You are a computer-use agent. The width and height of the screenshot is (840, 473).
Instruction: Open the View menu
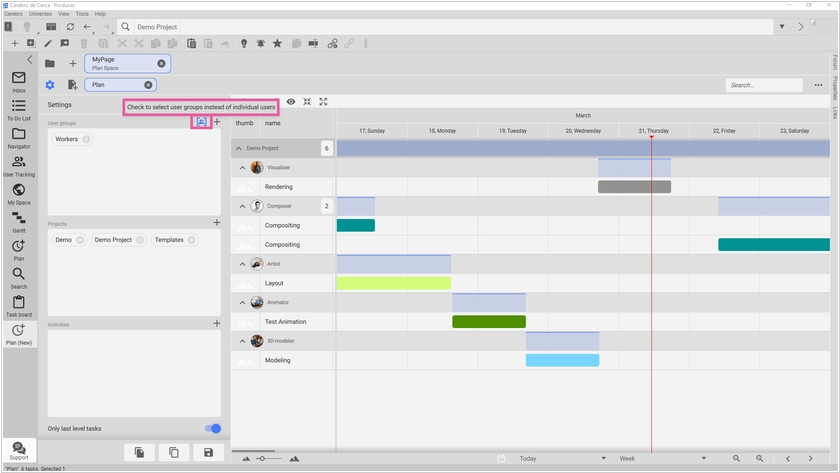(x=64, y=14)
